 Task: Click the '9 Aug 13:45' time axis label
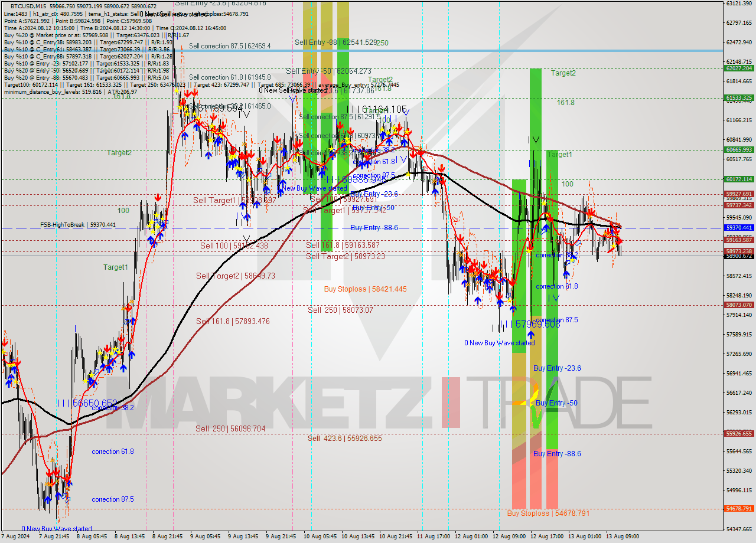coord(243,537)
